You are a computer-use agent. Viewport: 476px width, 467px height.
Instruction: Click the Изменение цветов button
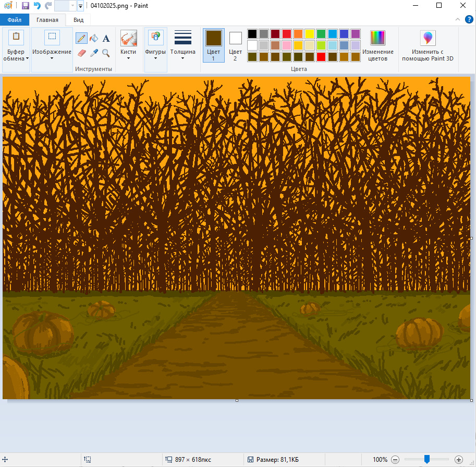point(378,45)
